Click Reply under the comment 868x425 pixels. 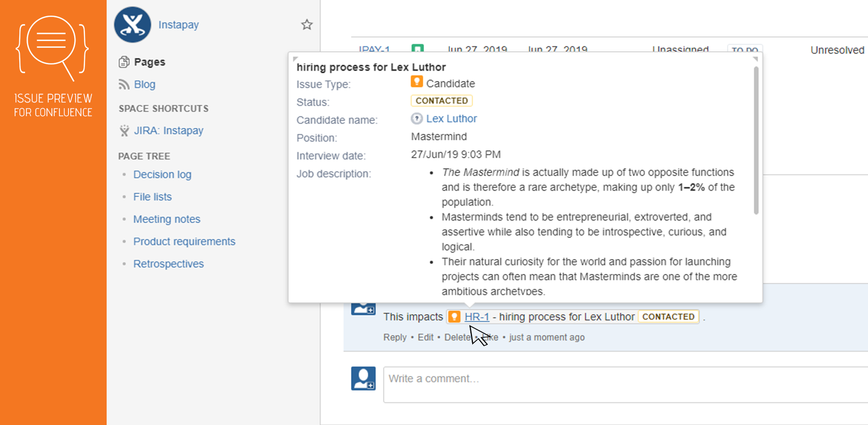coord(395,337)
